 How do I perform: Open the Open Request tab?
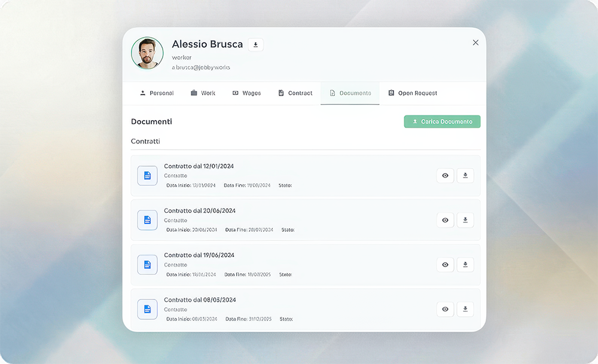pos(412,93)
